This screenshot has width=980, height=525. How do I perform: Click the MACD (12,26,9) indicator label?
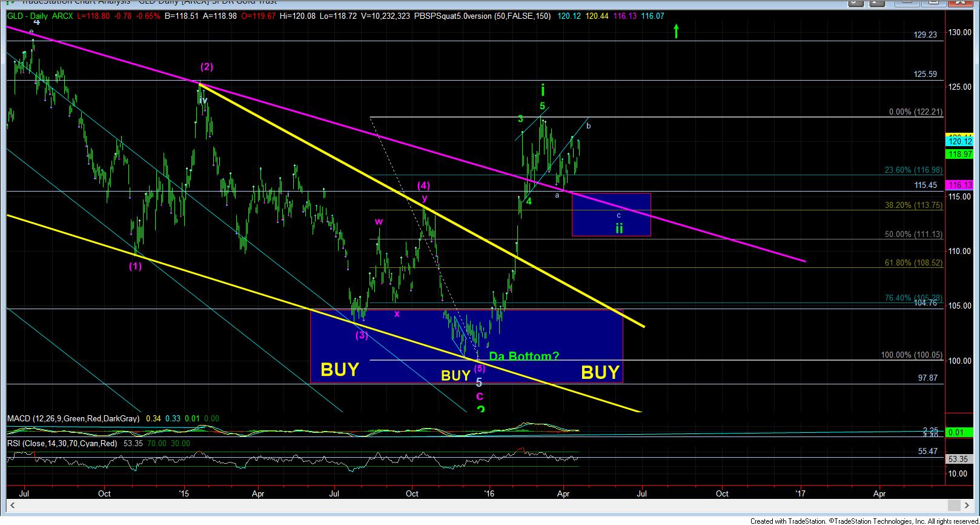(x=73, y=418)
